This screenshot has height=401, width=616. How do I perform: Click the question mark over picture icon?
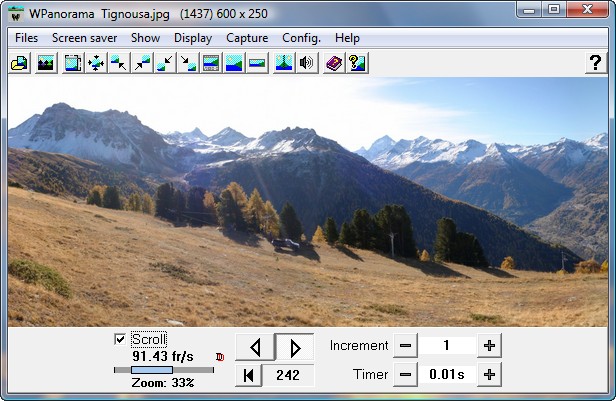coord(357,63)
